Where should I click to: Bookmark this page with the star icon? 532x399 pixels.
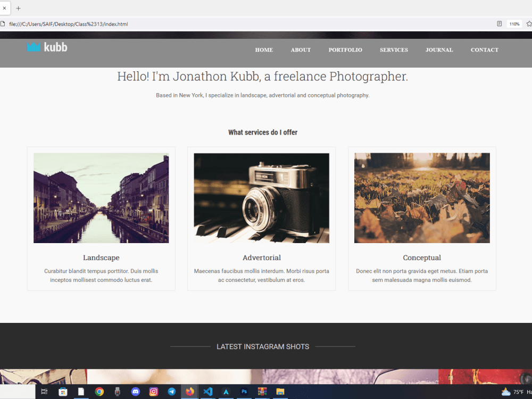tap(529, 24)
